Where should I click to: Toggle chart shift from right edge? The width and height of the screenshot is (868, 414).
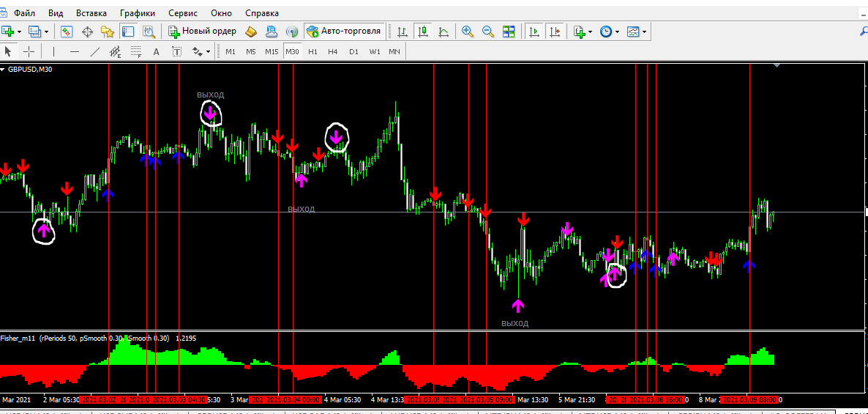(555, 32)
